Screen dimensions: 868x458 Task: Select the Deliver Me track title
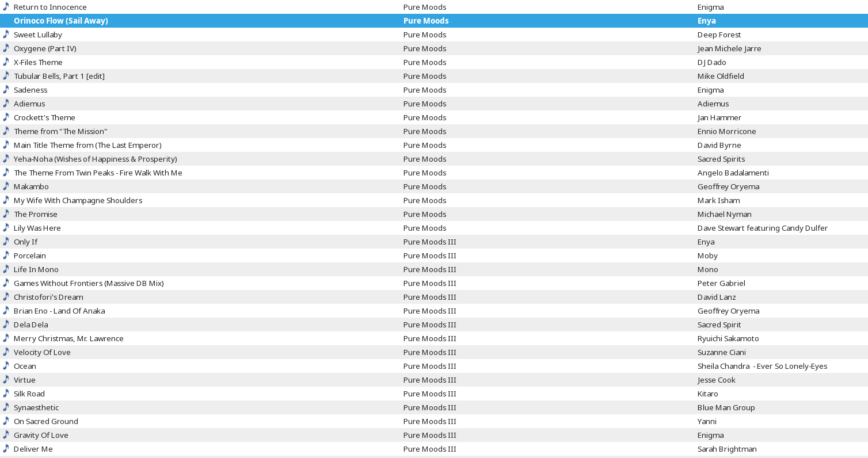click(x=33, y=449)
